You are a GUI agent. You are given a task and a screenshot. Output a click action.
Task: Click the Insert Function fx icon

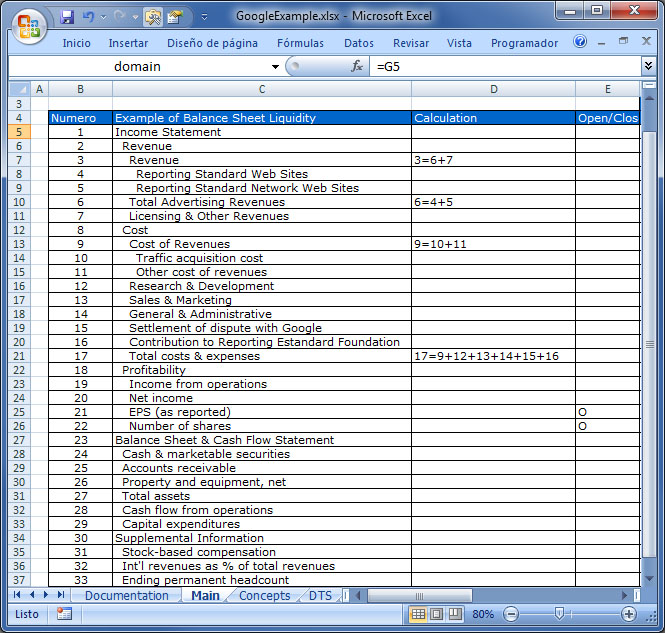357,66
